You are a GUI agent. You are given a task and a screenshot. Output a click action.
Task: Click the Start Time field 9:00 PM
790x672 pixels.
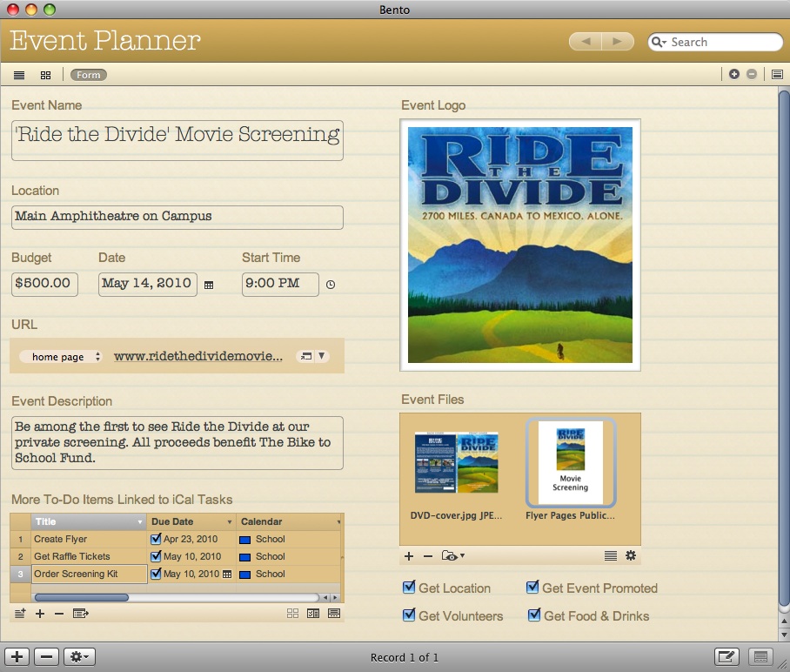[280, 285]
